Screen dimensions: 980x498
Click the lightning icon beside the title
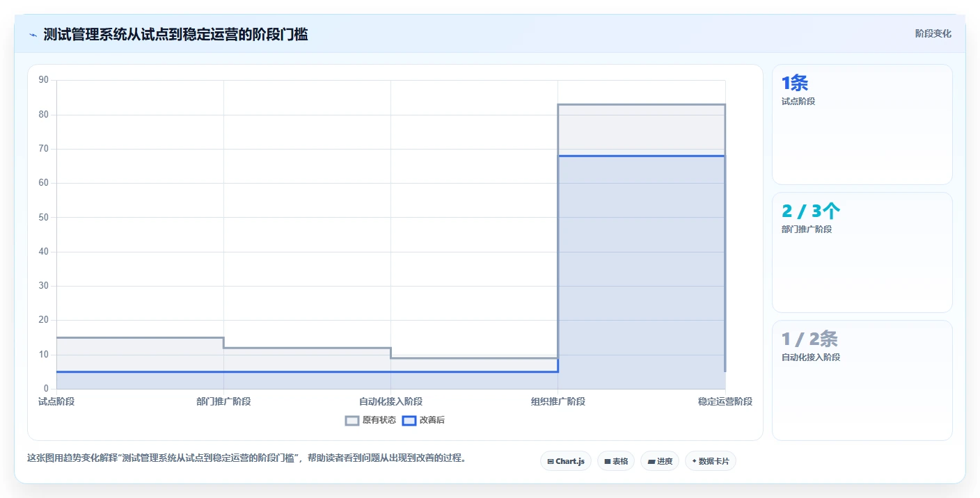[33, 35]
